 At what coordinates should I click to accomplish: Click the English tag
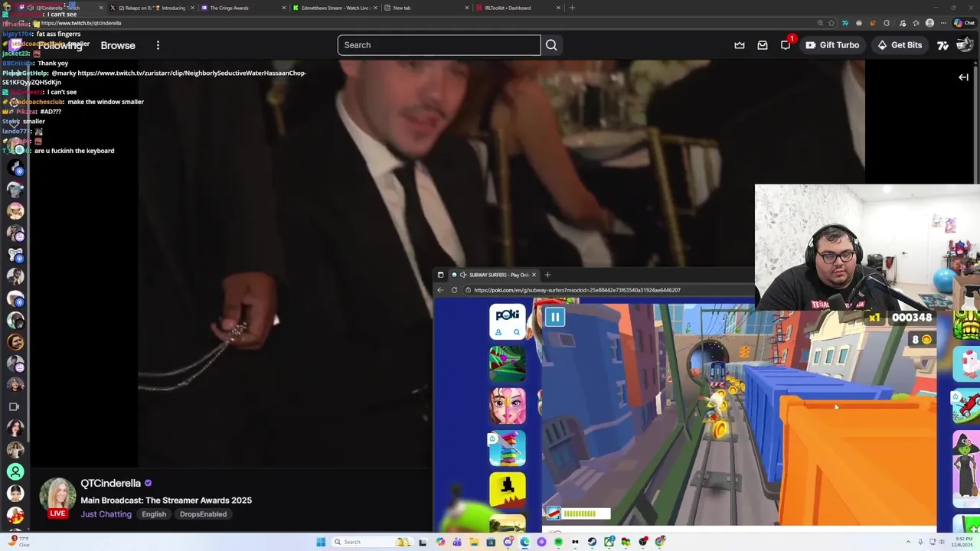[154, 514]
